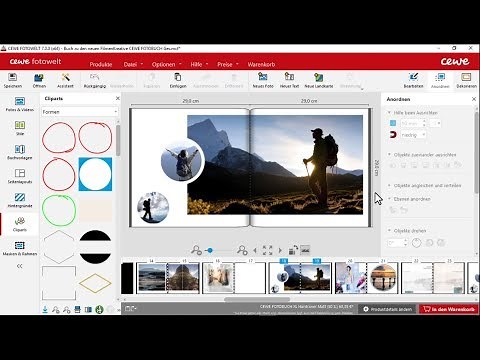
Task: Open the niedrig snapping strength dropdown
Action: (413, 135)
